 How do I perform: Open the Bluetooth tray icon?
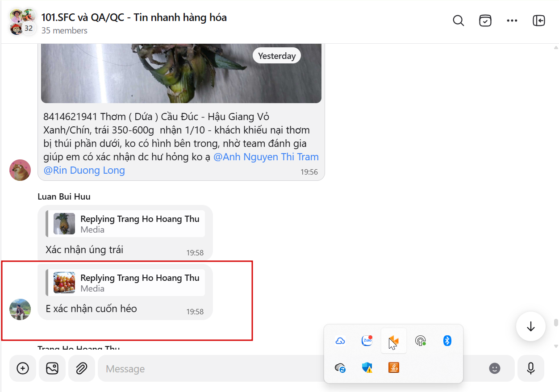tap(447, 341)
